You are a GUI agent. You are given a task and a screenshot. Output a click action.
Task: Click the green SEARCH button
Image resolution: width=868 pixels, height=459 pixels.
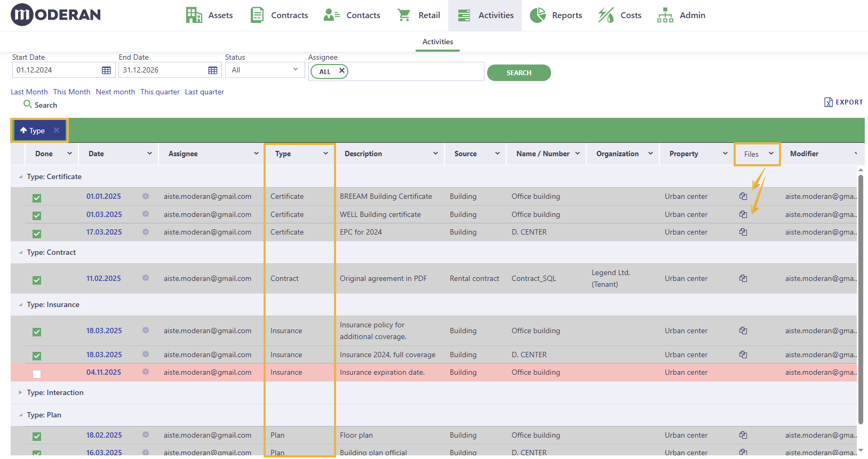(x=519, y=73)
